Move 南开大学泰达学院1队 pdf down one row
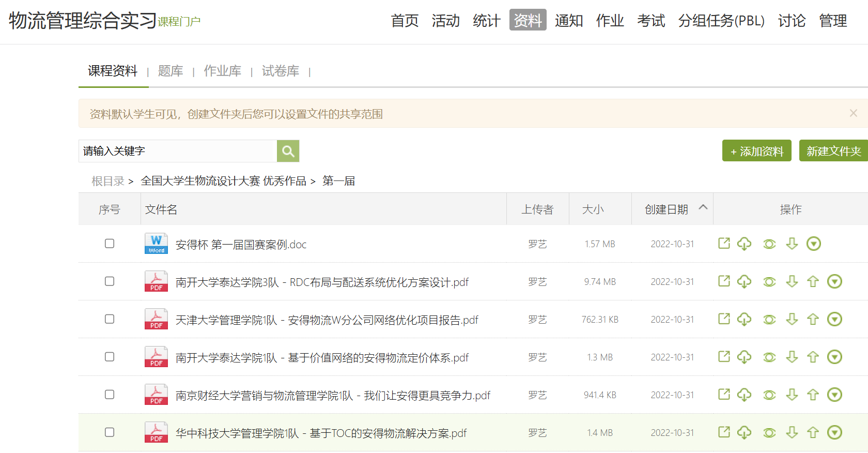 click(x=792, y=357)
